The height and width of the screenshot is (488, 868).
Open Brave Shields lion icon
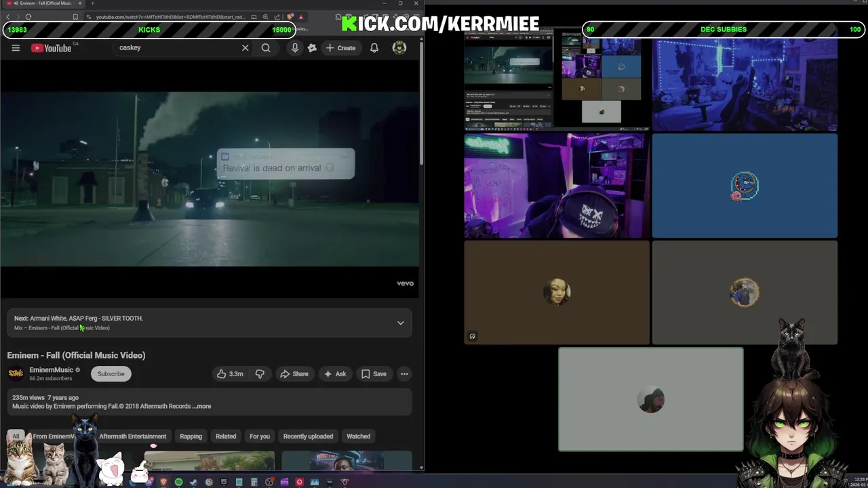click(290, 17)
